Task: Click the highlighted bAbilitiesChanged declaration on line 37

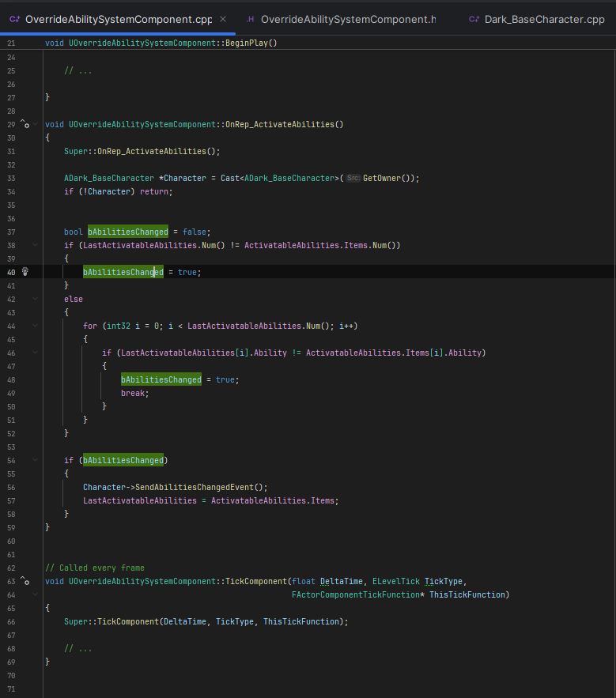Action: (x=127, y=232)
